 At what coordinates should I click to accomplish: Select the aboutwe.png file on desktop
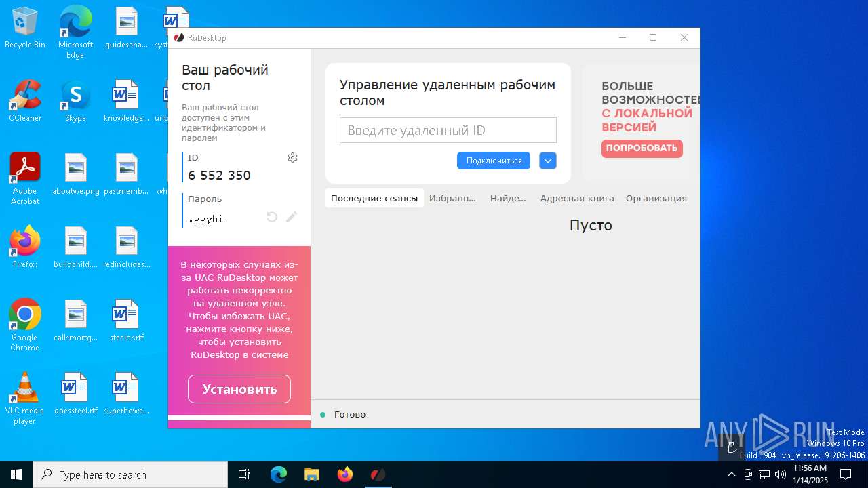[75, 174]
